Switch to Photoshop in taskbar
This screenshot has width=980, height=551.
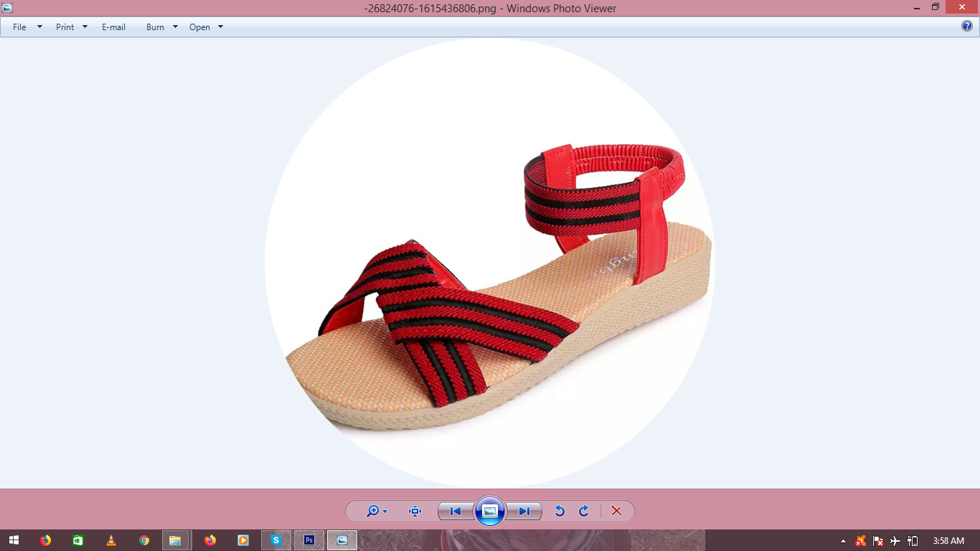pyautogui.click(x=309, y=540)
